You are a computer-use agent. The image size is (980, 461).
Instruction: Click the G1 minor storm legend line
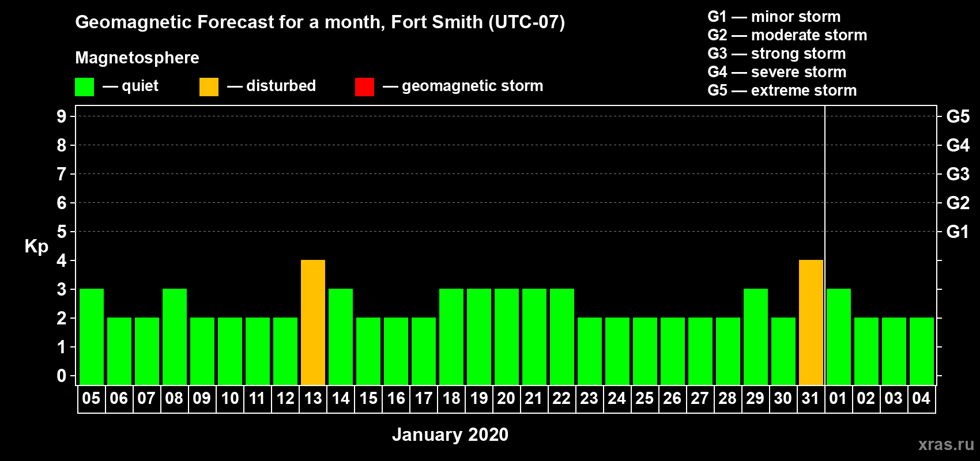coord(774,17)
